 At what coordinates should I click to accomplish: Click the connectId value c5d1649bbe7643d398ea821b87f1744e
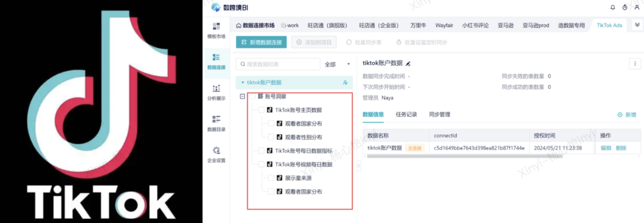click(479, 148)
